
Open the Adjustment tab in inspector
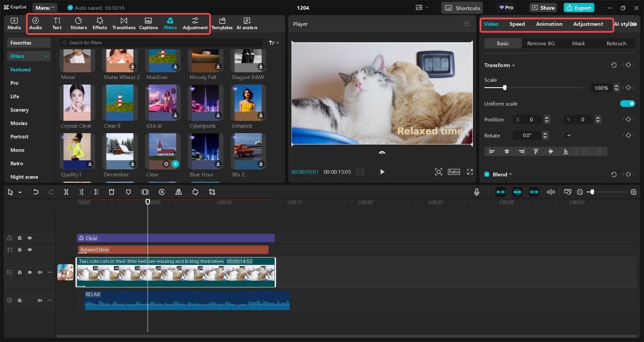588,24
